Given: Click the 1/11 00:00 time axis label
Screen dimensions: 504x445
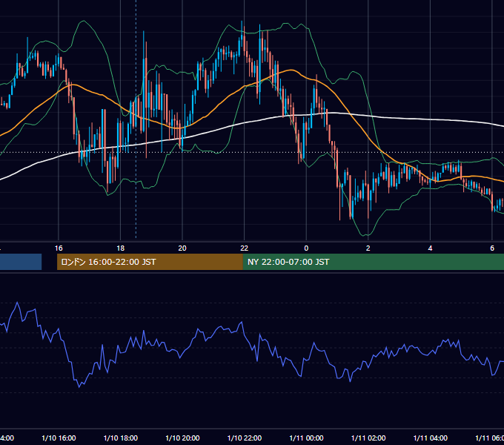Looking at the screenshot, I should 306,438.
